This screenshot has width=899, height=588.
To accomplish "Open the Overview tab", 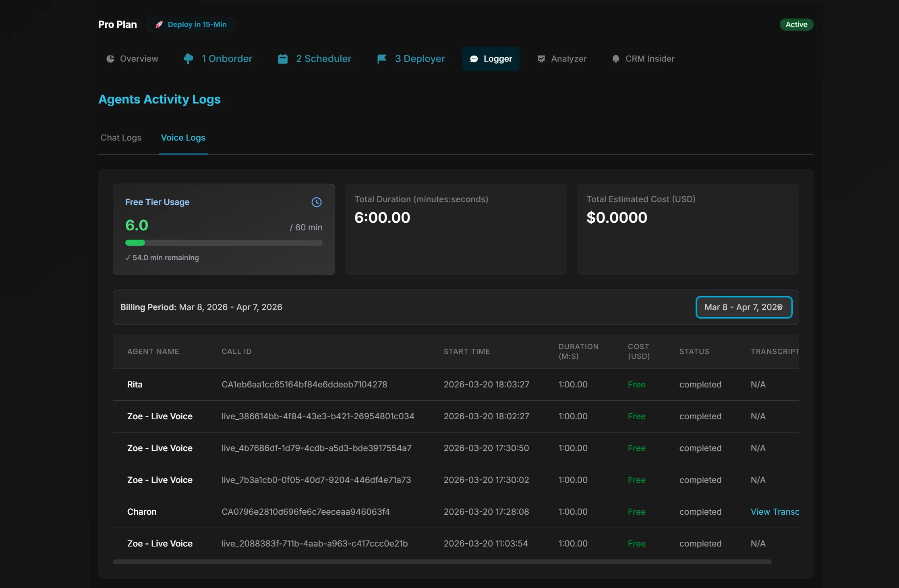I will coord(132,59).
